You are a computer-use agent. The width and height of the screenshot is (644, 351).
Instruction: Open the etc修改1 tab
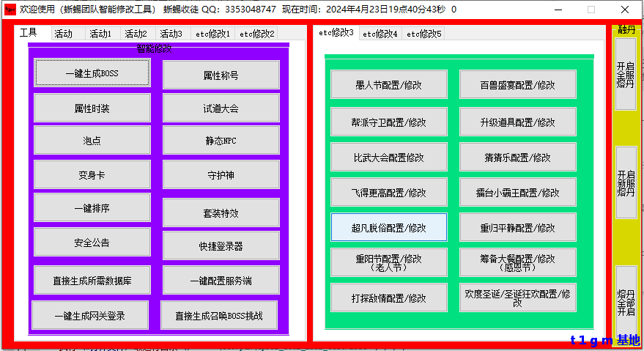coord(212,34)
